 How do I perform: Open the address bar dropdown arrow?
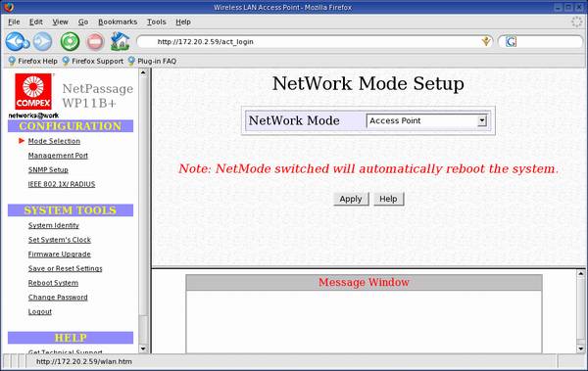[x=486, y=41]
